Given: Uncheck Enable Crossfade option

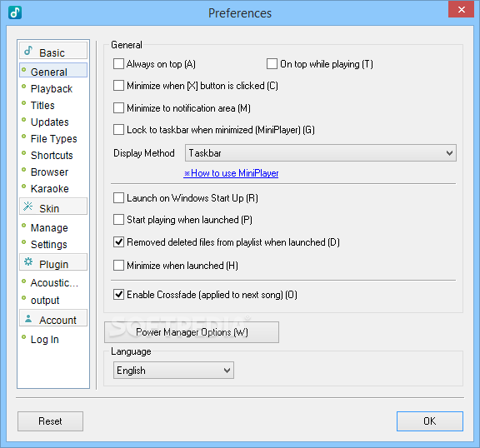Looking at the screenshot, I should (118, 295).
